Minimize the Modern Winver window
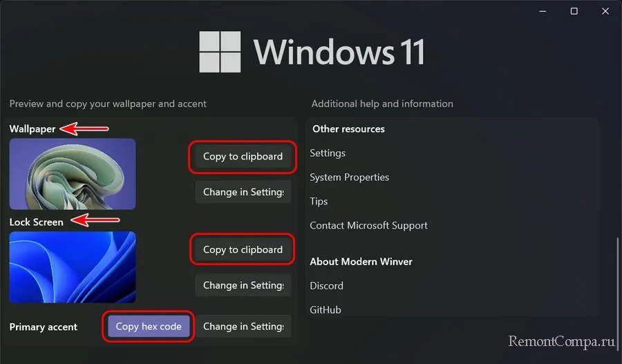Viewport: 622px width, 364px height. 543,11
